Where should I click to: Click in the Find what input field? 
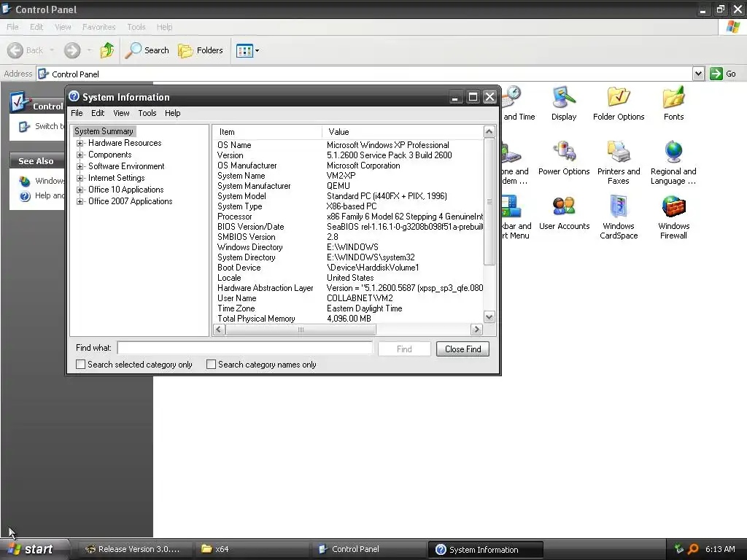pyautogui.click(x=245, y=348)
